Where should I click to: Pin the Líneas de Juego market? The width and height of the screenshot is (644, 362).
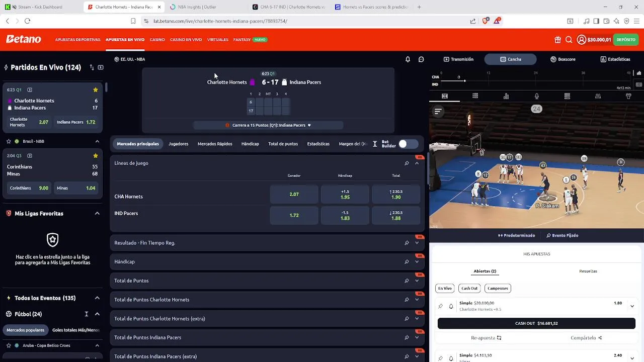(x=407, y=163)
